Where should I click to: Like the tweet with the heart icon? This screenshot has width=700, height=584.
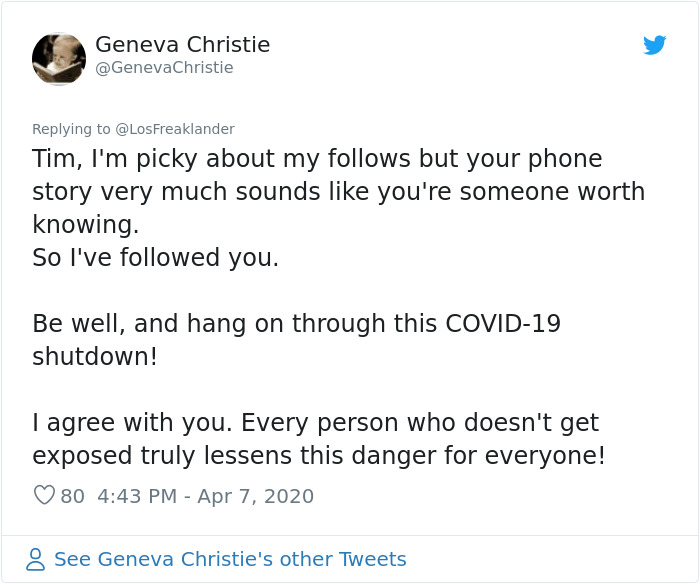point(44,496)
